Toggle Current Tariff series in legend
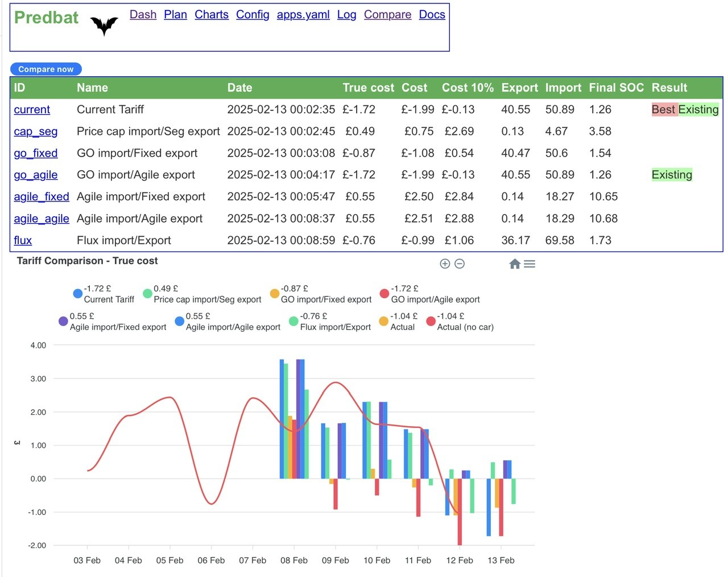 point(104,294)
